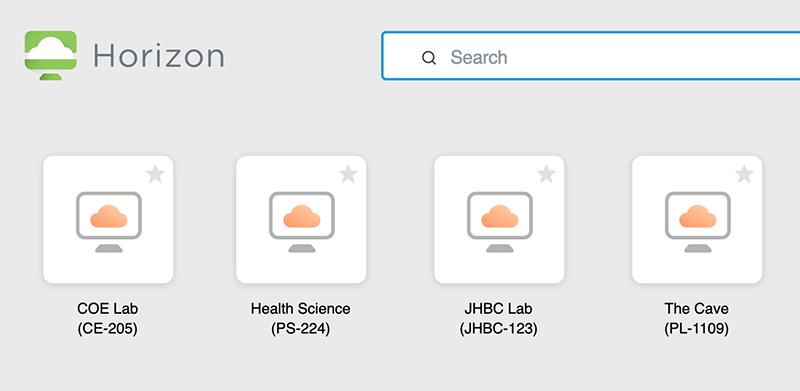Choose the JHBC Lab white tile card

click(x=499, y=219)
